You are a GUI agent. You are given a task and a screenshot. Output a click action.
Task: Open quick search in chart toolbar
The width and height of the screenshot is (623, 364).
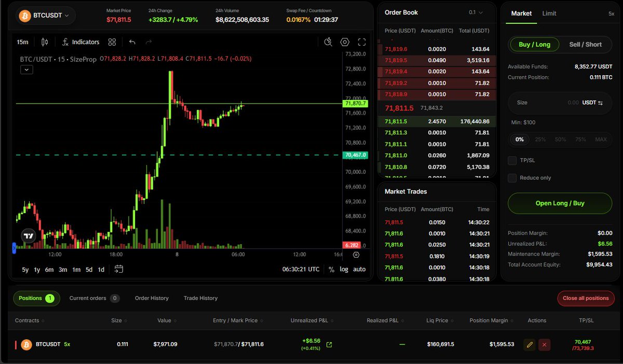(x=328, y=42)
